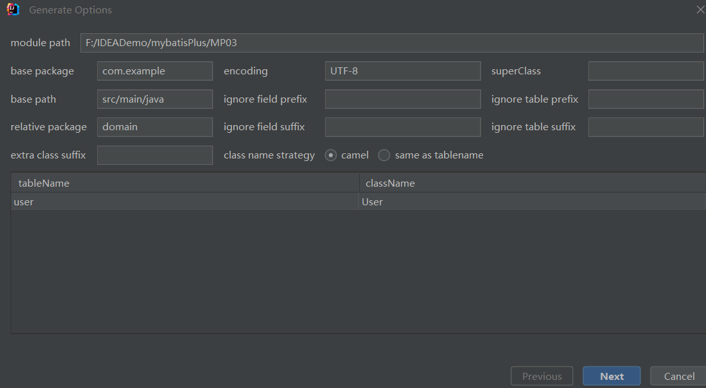Screen dimensions: 706x388
Task: Click the Cancel button
Action: point(679,376)
